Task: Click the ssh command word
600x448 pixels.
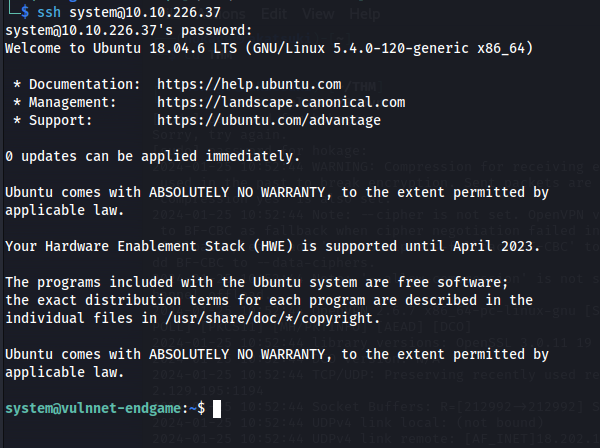Action: (49, 12)
